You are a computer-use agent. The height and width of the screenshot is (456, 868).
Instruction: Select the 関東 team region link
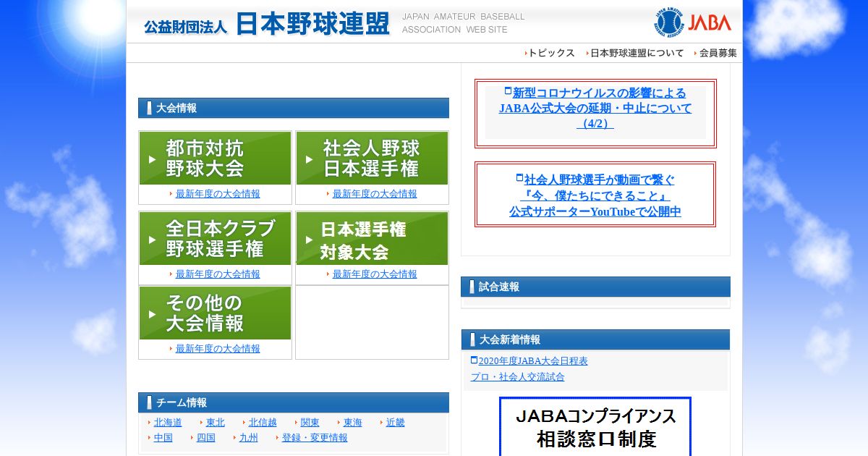310,423
